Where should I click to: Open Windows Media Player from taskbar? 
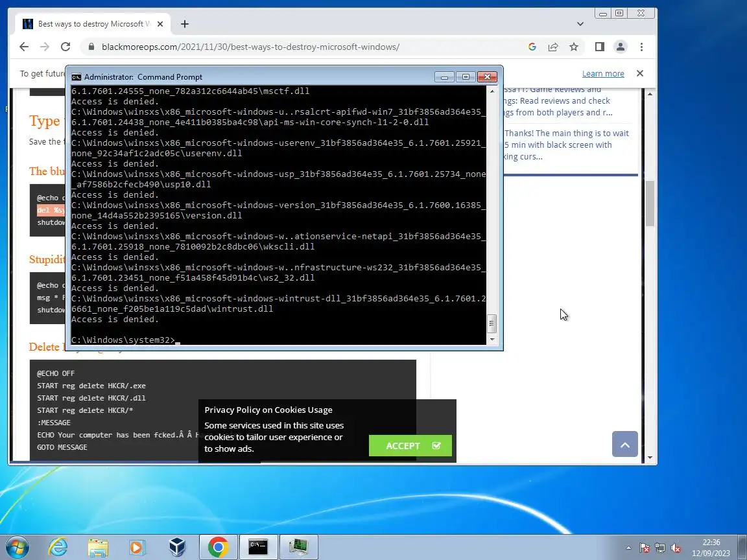click(x=137, y=547)
